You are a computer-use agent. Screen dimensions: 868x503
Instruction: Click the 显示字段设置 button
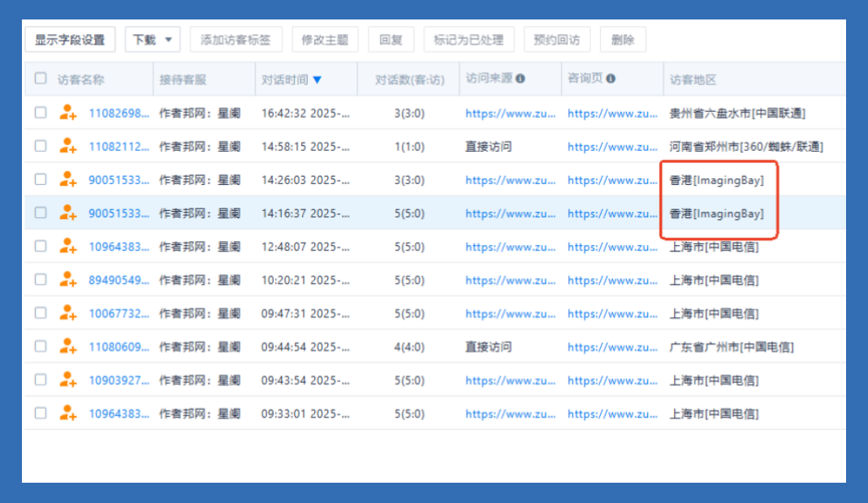70,40
